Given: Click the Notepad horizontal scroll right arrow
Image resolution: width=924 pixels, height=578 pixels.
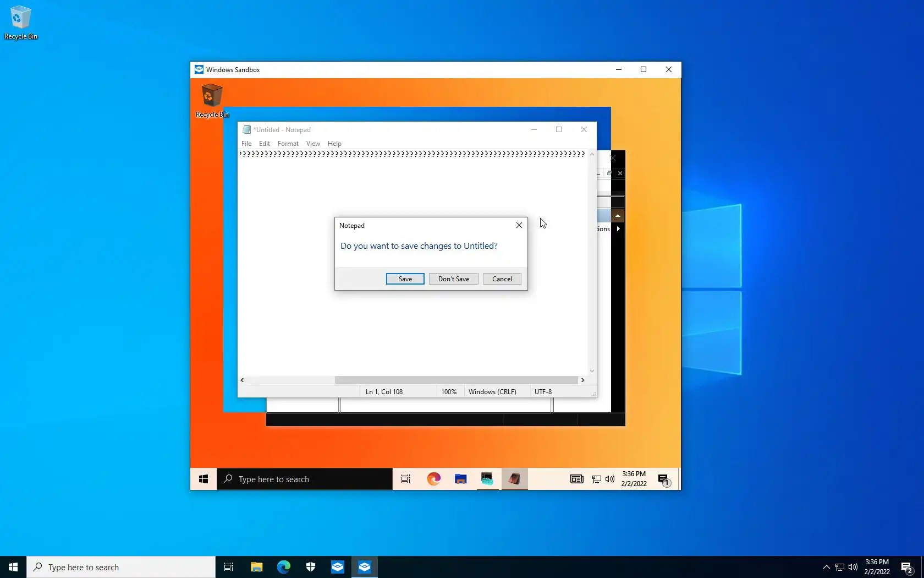Looking at the screenshot, I should click(583, 380).
